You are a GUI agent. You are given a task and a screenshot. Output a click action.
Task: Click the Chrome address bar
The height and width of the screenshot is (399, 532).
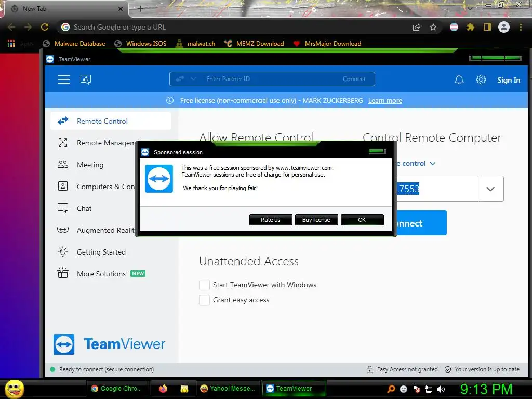pos(234,27)
